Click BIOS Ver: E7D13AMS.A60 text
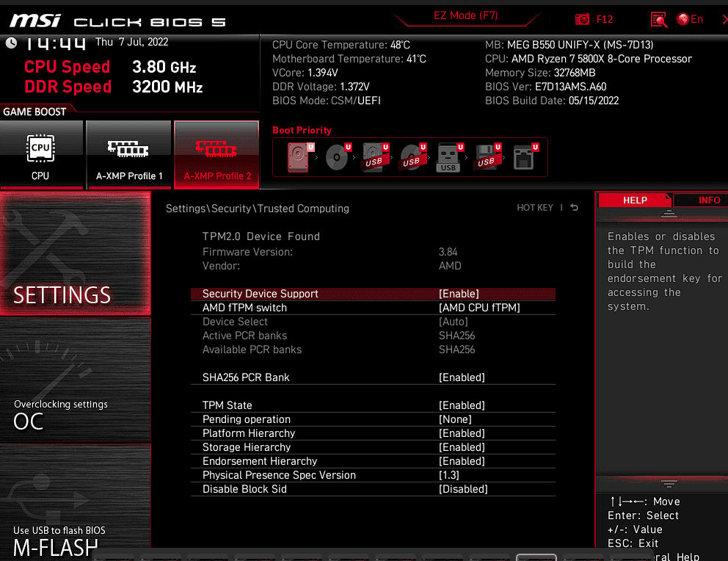 click(x=545, y=87)
